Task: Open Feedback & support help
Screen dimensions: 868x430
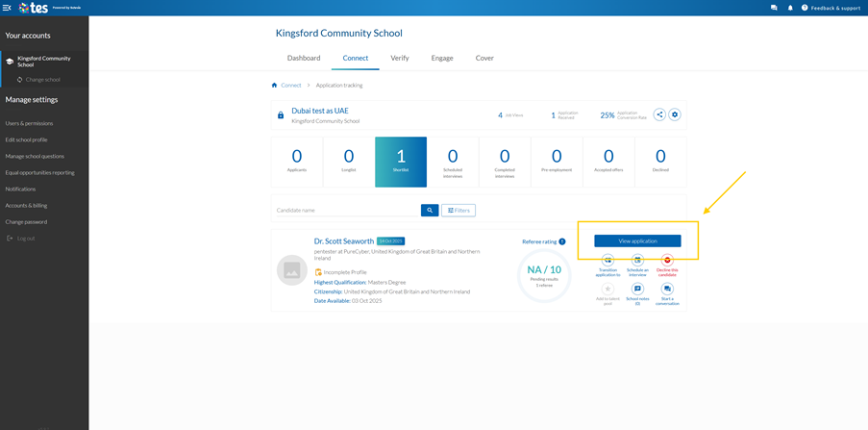Action: (831, 8)
